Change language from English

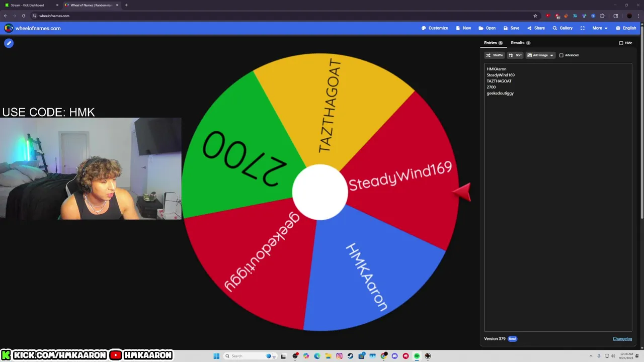point(626,28)
